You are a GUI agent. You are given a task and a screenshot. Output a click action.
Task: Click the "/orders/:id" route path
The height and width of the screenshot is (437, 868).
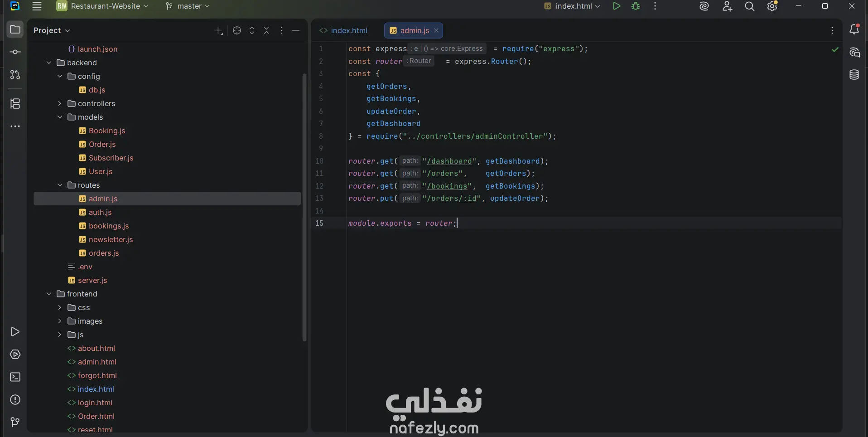tap(451, 198)
